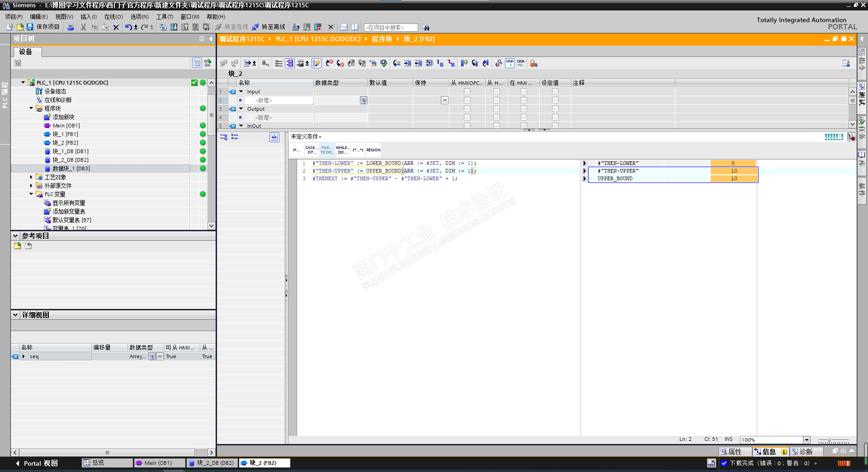Click the outdent text icon in editor toolbar
Viewport: 868px width, 472px height.
(418, 63)
